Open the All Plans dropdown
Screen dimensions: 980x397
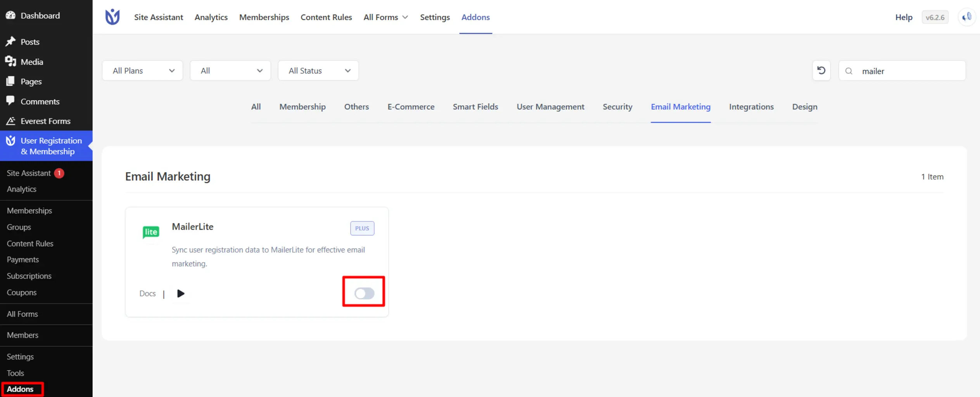(x=142, y=71)
